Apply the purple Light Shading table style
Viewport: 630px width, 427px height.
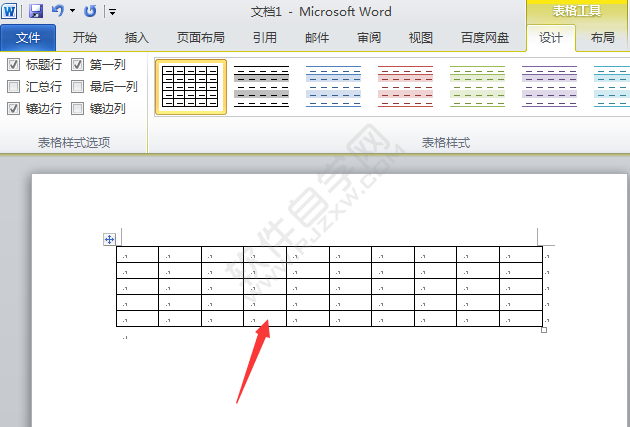tap(549, 86)
